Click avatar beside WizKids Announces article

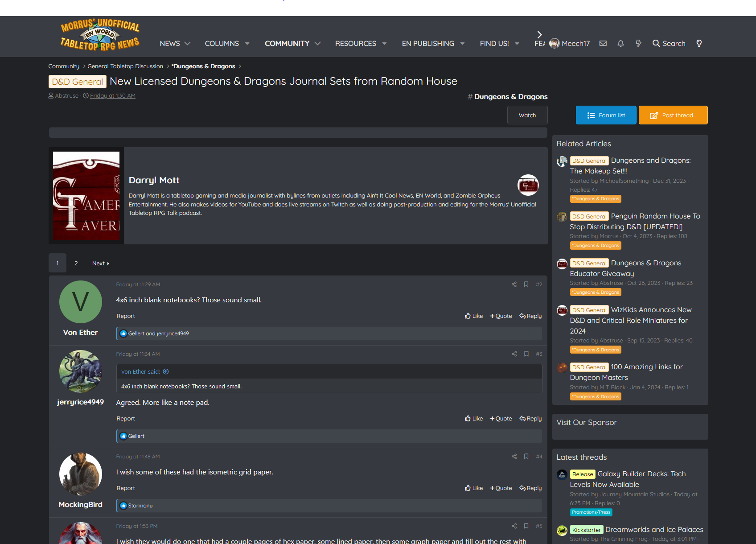point(562,311)
